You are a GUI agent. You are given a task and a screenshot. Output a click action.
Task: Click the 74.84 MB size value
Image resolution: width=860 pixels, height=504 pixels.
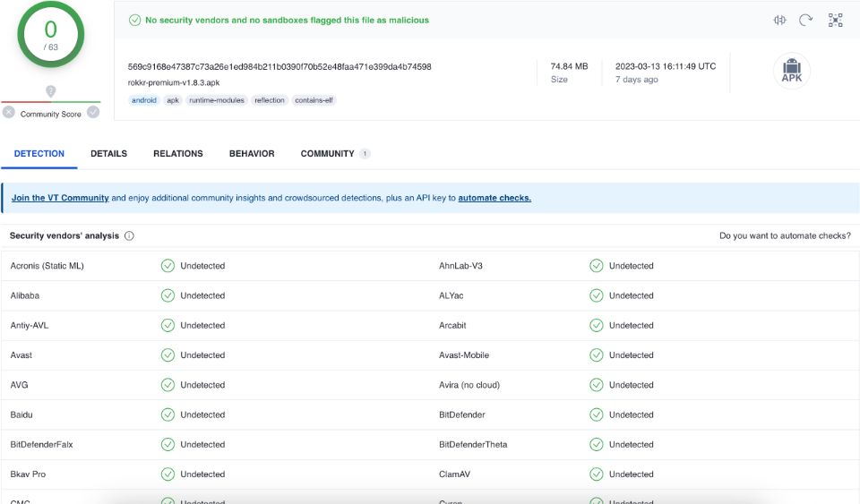pos(569,66)
